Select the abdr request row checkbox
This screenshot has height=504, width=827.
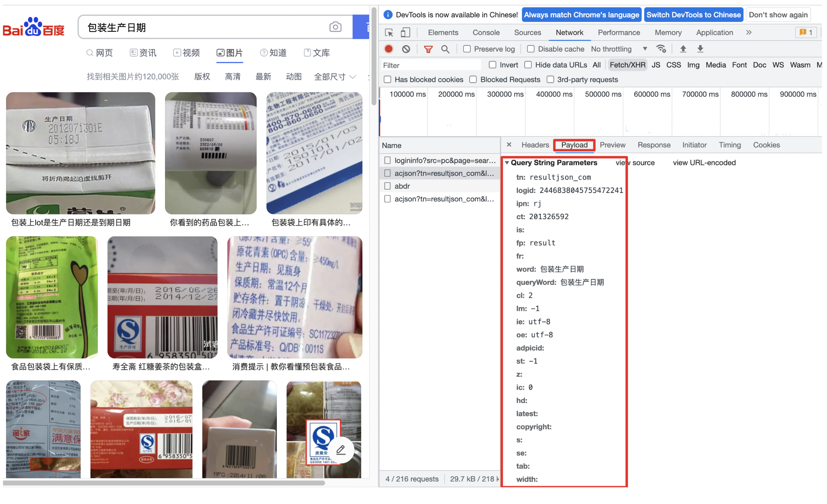click(x=387, y=186)
